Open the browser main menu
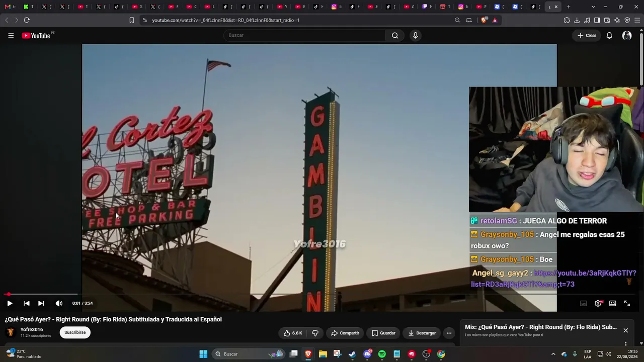Image resolution: width=644 pixels, height=362 pixels. tap(637, 20)
